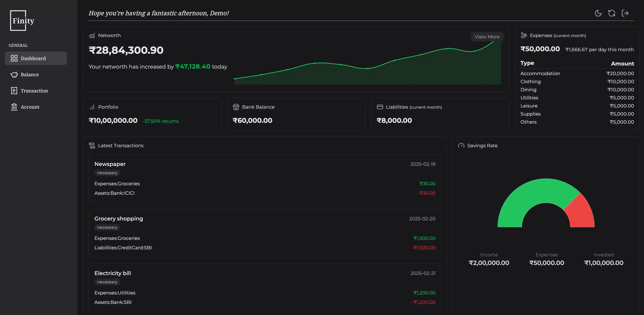The width and height of the screenshot is (644, 315).
Task: Click the afternoon greeting header text
Action: [x=159, y=13]
